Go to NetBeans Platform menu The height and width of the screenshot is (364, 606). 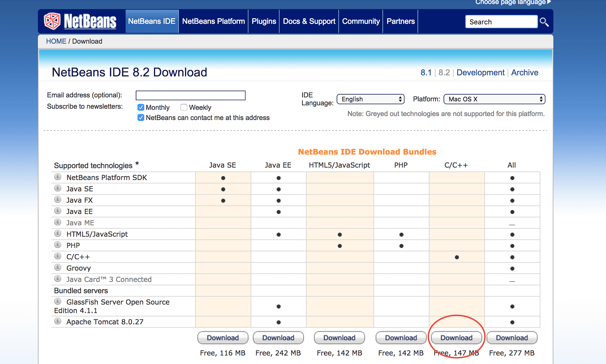[x=213, y=21]
